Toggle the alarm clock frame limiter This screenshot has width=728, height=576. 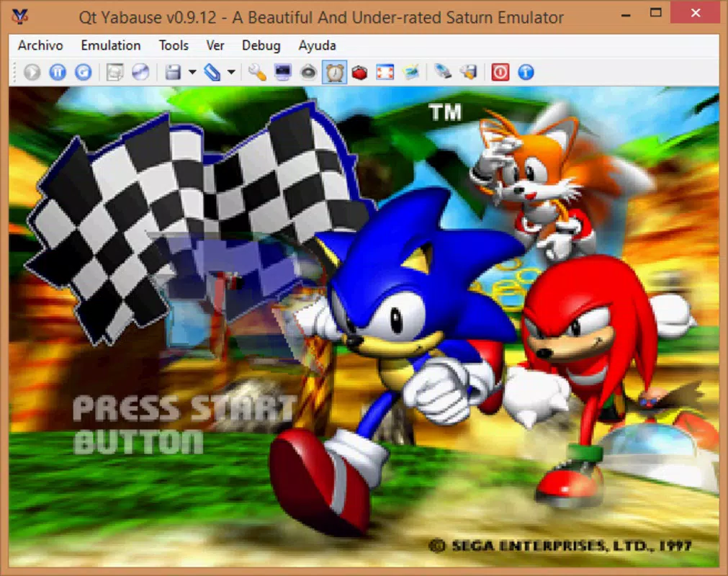tap(334, 73)
